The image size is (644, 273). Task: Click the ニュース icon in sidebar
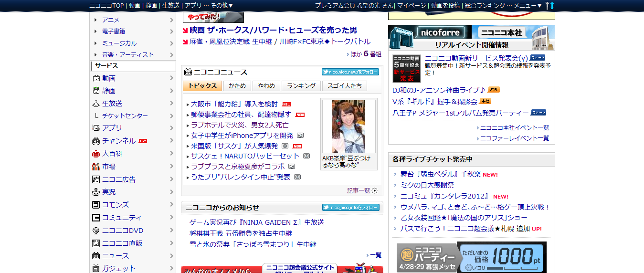[x=96, y=256]
